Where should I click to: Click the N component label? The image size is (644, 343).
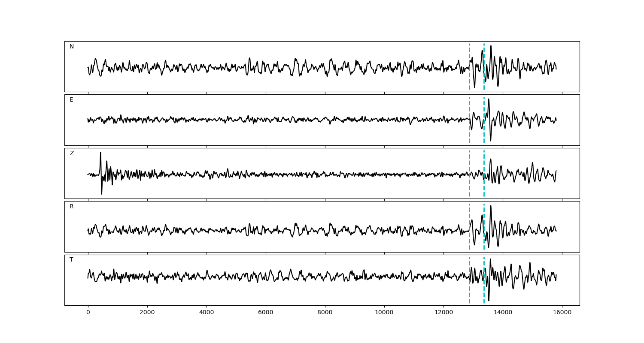pyautogui.click(x=72, y=47)
